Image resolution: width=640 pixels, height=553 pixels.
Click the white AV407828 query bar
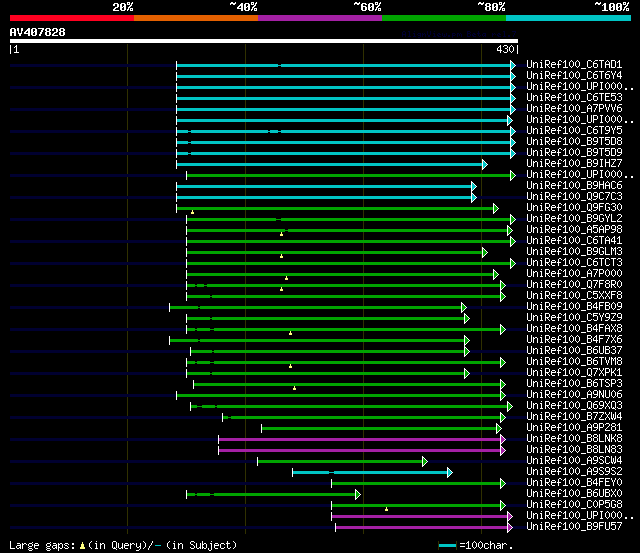(x=264, y=41)
